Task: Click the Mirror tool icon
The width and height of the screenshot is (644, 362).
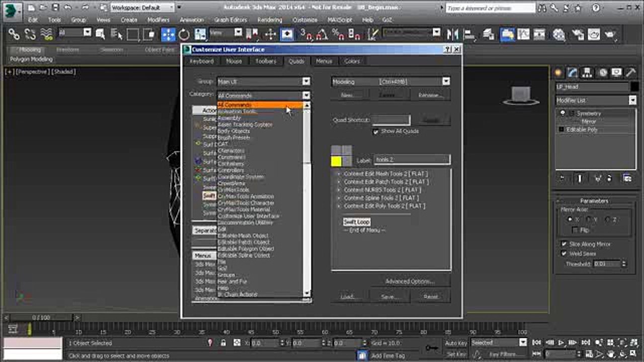Action: [x=453, y=34]
